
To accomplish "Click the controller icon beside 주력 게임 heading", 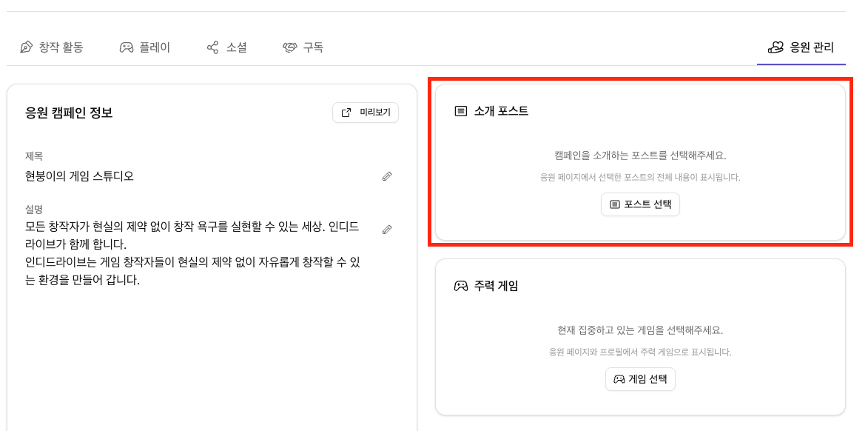I will 462,287.
